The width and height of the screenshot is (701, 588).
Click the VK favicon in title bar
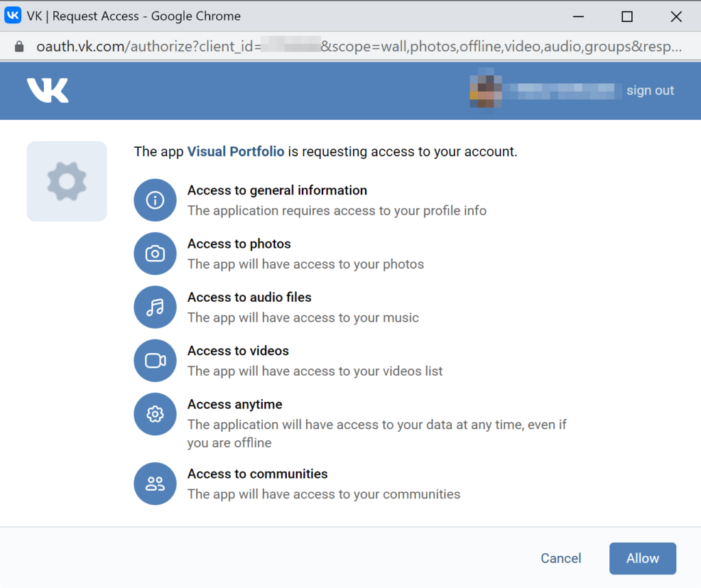click(12, 15)
